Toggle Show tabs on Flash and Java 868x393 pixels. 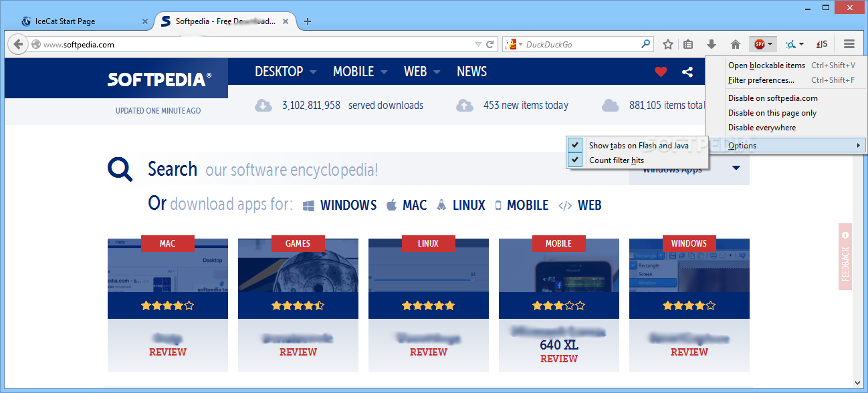pos(637,145)
